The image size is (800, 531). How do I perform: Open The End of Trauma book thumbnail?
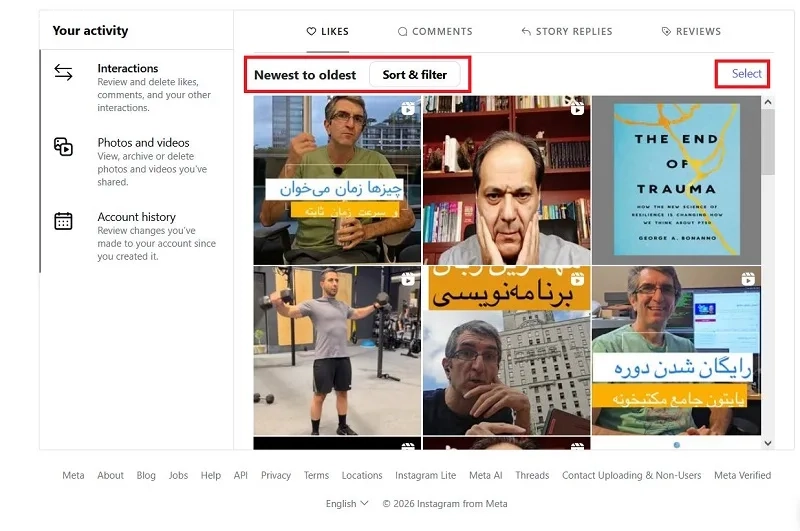[x=676, y=180]
